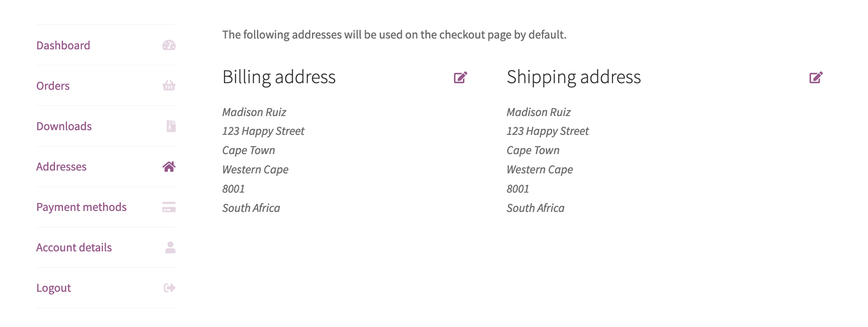Click the Shipping address heading
Screen dimensions: 868x327
click(x=573, y=77)
